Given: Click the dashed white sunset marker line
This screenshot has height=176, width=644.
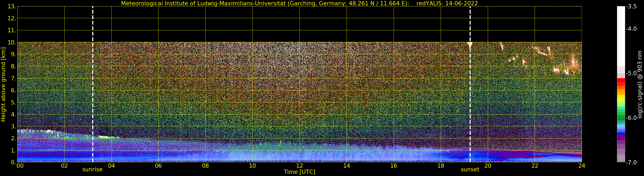Looking at the screenshot, I should 470,84.
